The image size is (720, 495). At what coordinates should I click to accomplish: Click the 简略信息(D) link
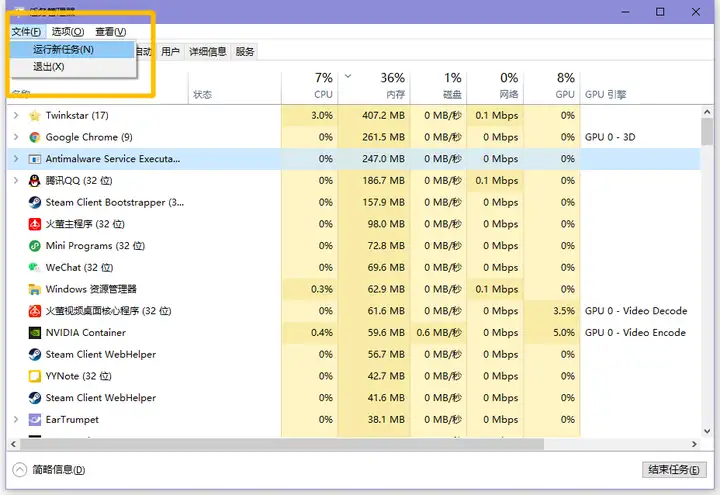pos(59,470)
